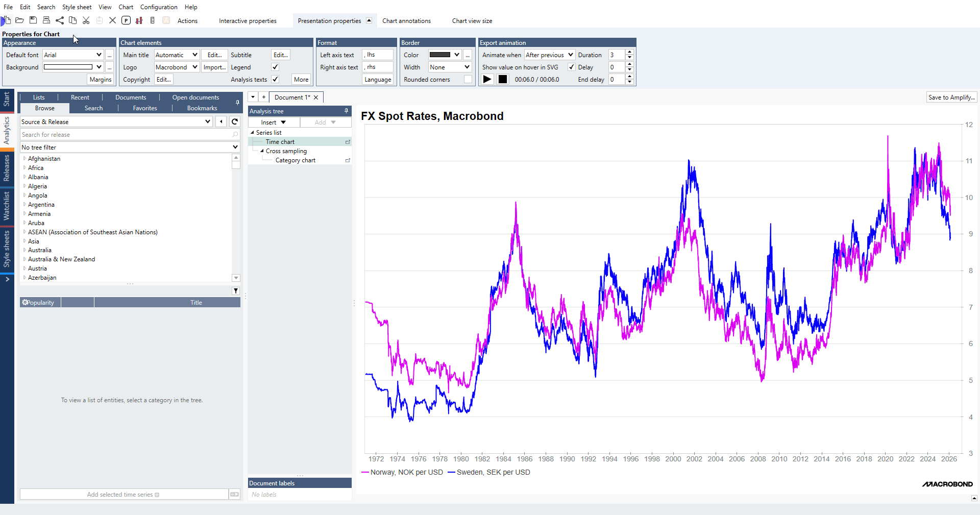Click the Save document floppy disk icon
The height and width of the screenshot is (515, 980).
33,20
